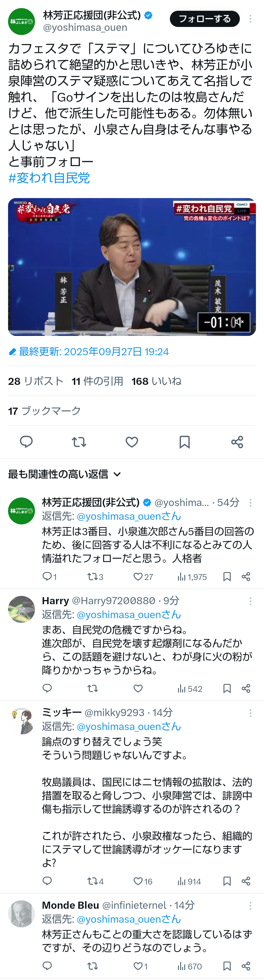
Task: Like the main post
Action: pos(132,442)
